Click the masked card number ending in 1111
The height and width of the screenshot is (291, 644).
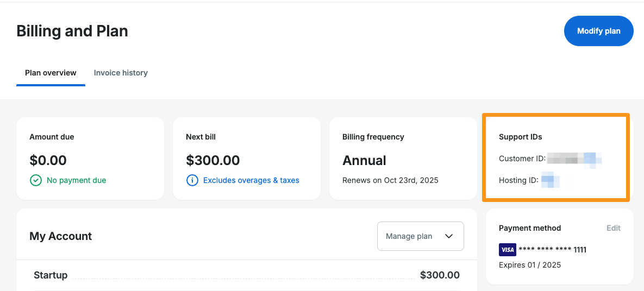tap(552, 250)
